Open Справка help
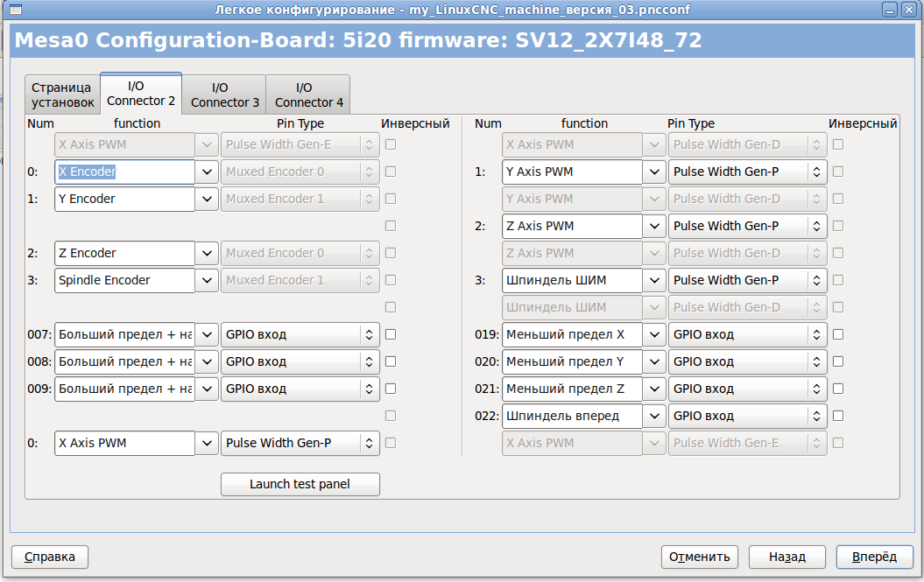 [x=50, y=557]
